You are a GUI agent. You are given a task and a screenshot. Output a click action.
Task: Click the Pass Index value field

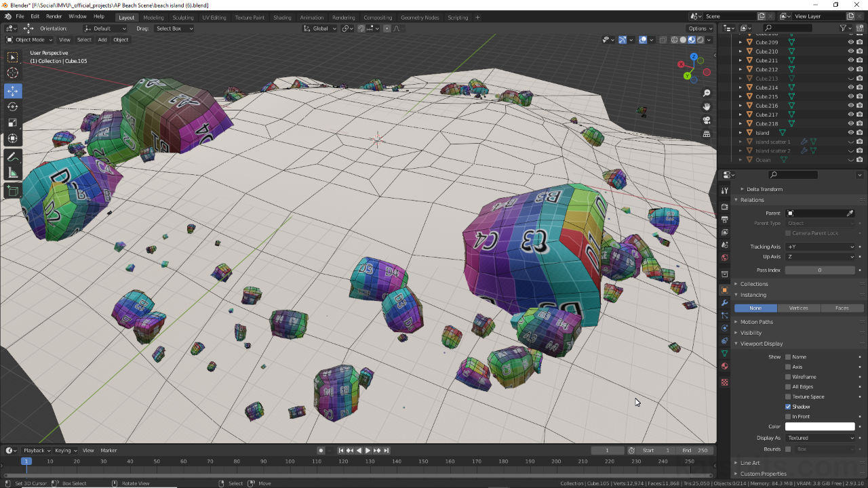click(x=820, y=270)
